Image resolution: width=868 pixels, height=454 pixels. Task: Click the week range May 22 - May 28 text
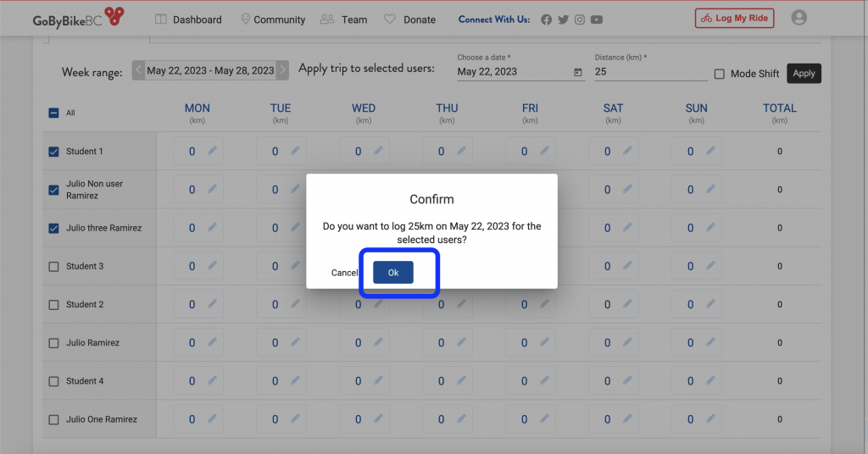pyautogui.click(x=210, y=70)
